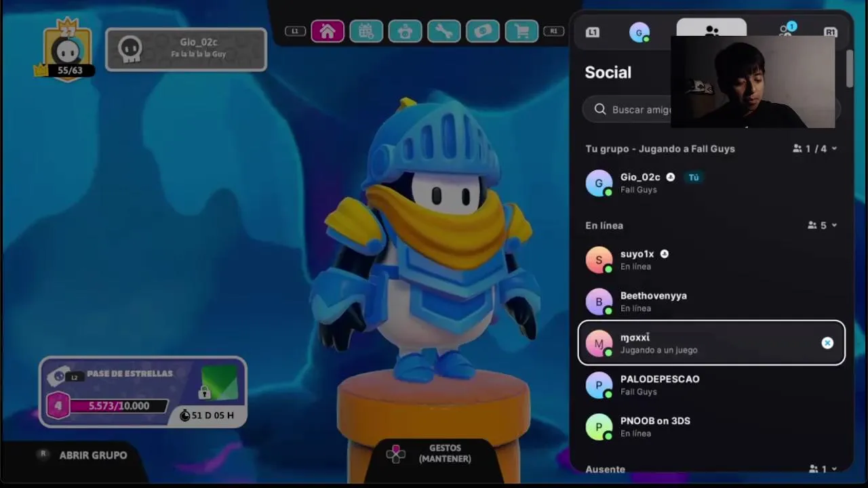Open the customizer character tab icon
This screenshot has height=488, width=868.
[405, 31]
